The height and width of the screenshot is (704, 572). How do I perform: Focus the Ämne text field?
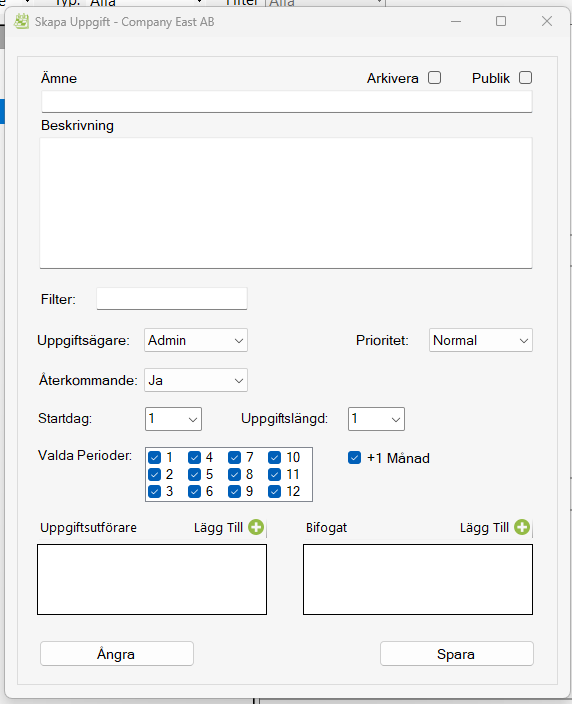(287, 101)
